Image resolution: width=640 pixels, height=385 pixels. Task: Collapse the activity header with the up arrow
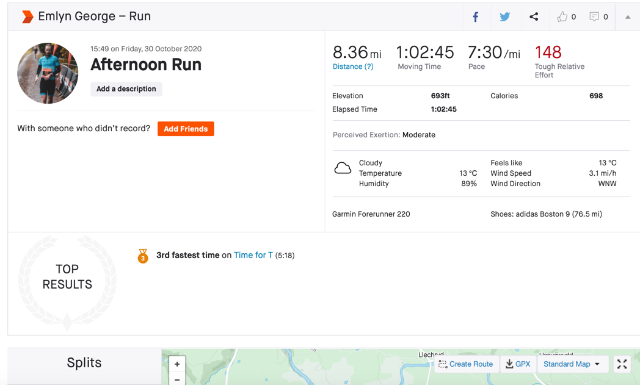click(628, 17)
